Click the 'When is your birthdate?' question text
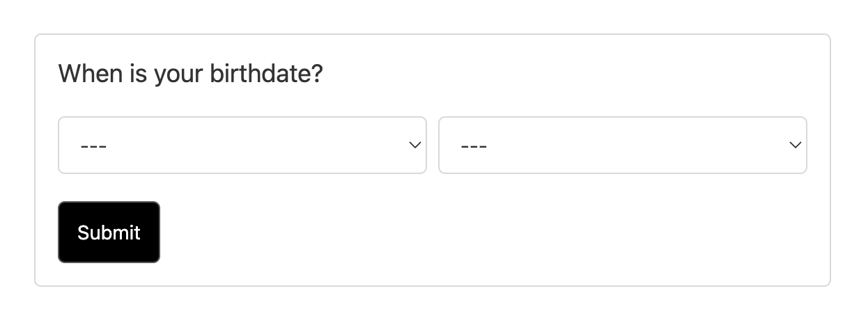 click(191, 73)
